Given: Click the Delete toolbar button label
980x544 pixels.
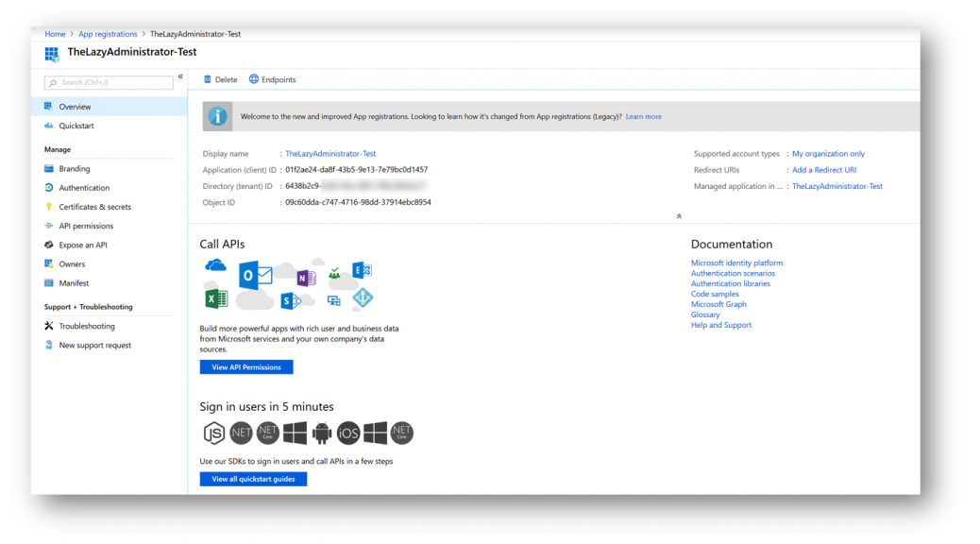Looking at the screenshot, I should click(x=227, y=80).
